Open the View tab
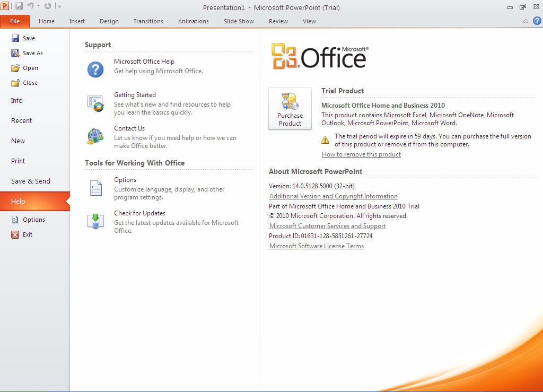Image resolution: width=543 pixels, height=392 pixels. tap(309, 21)
